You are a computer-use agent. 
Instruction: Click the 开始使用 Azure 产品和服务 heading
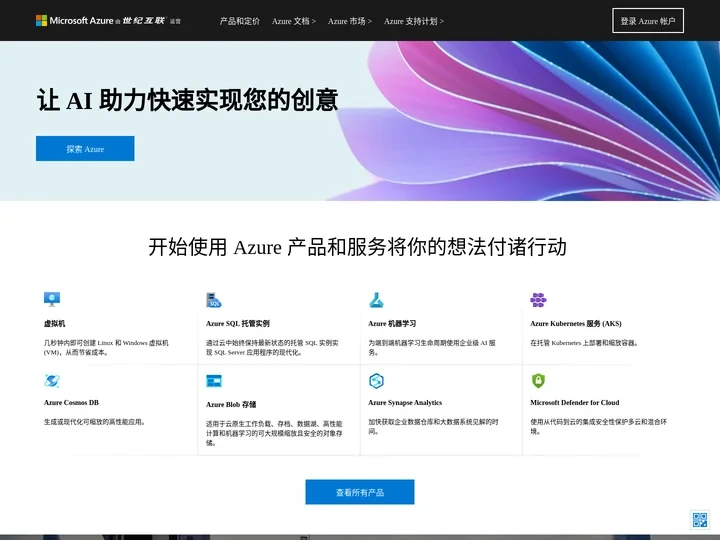[357, 247]
